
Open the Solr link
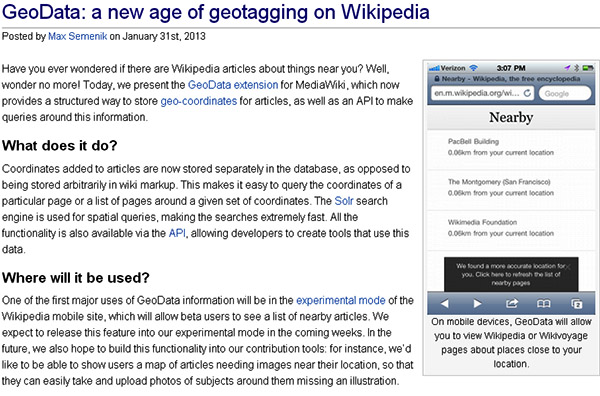344,201
